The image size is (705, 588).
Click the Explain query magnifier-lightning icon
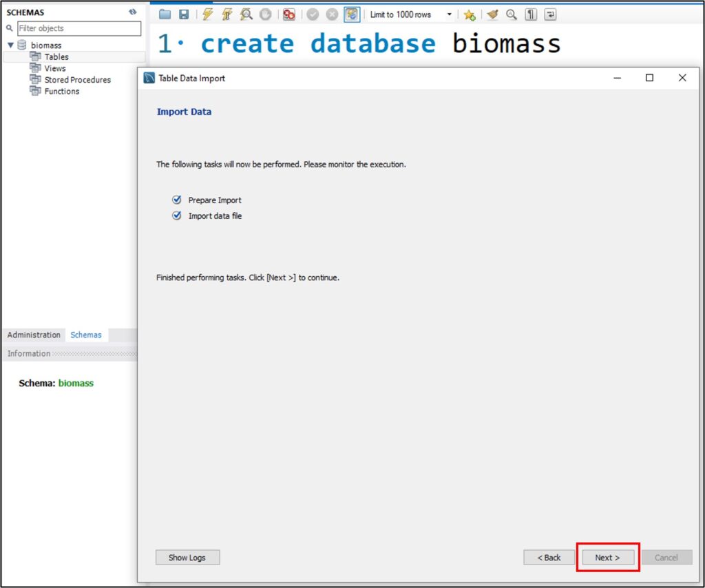click(246, 14)
